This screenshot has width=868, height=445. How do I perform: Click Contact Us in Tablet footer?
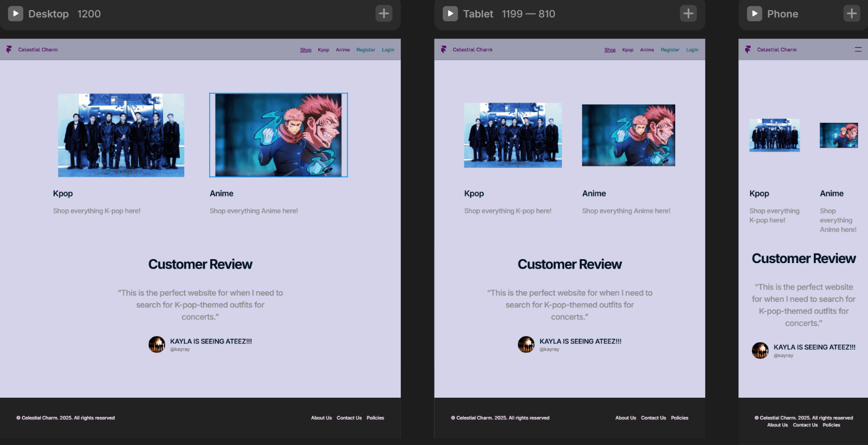coord(653,418)
